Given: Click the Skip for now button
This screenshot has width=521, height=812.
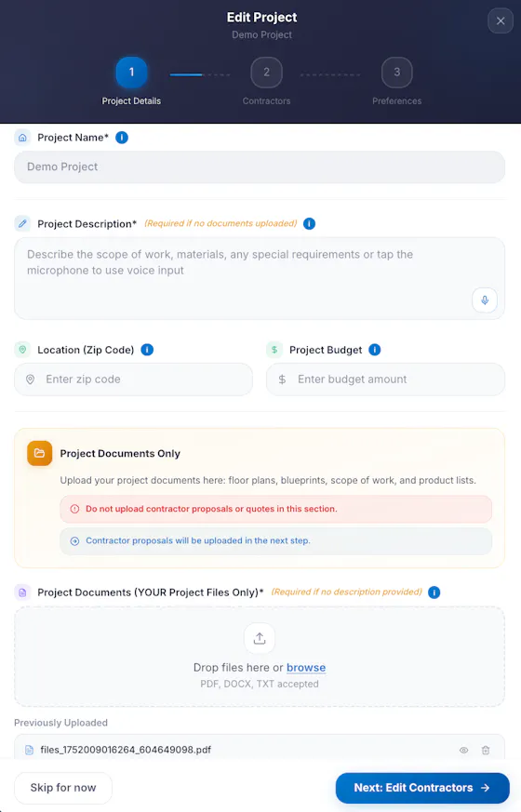Looking at the screenshot, I should point(63,788).
